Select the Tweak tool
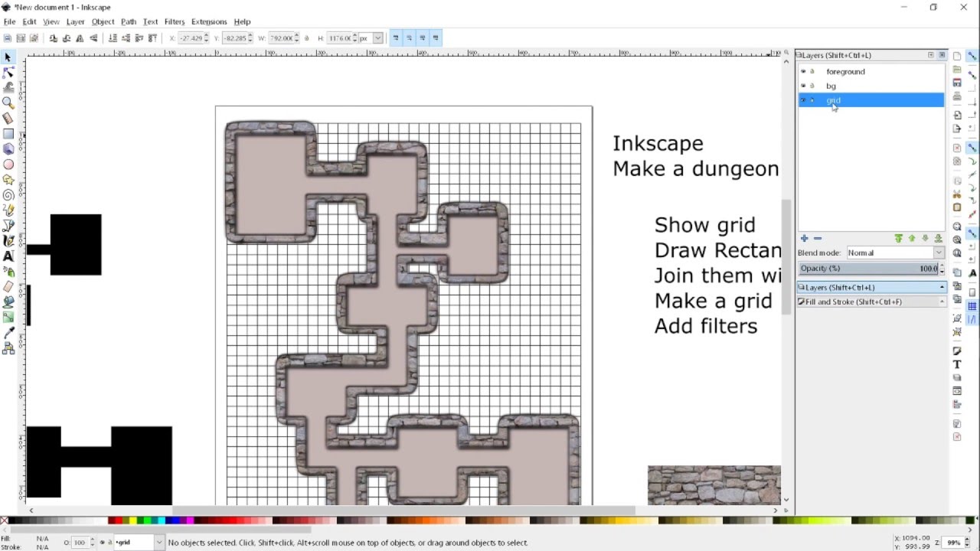Image resolution: width=980 pixels, height=551 pixels. pyautogui.click(x=8, y=87)
